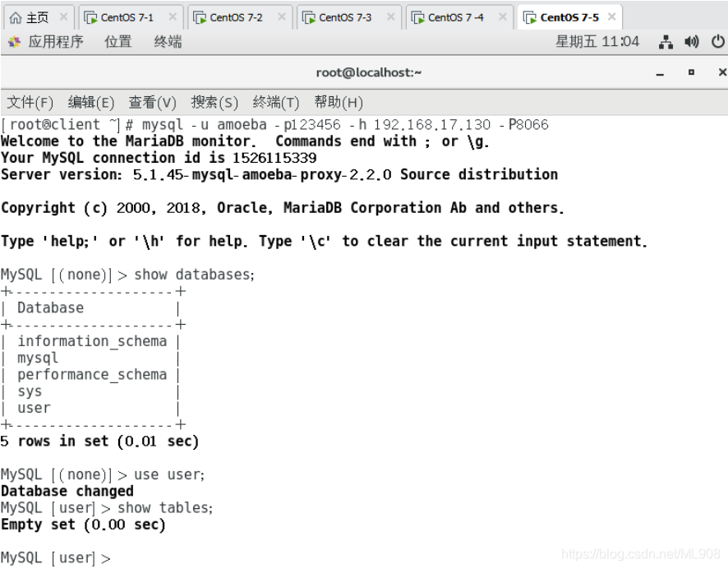
Task: Click the user database row
Action: [x=34, y=409]
